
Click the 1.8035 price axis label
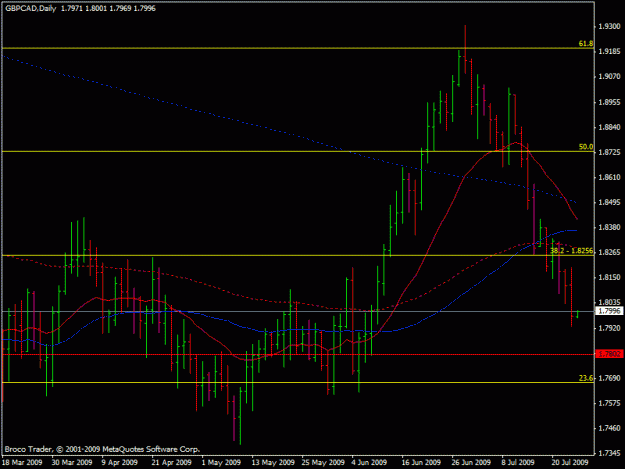pos(609,302)
